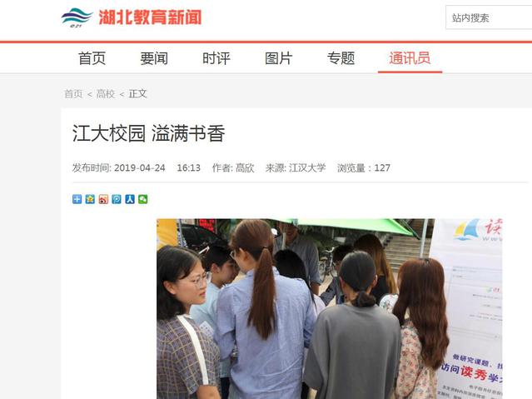Switch to the 时评 tab

pyautogui.click(x=216, y=58)
